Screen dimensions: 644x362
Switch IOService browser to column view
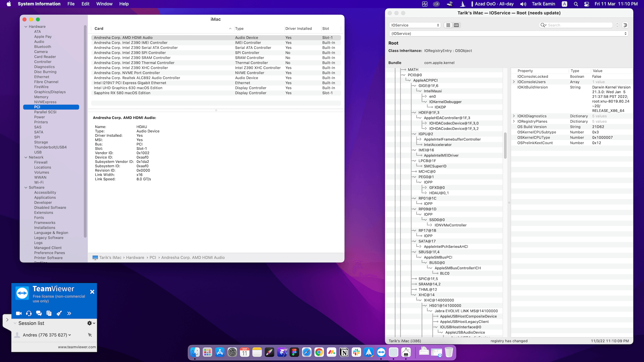457,25
